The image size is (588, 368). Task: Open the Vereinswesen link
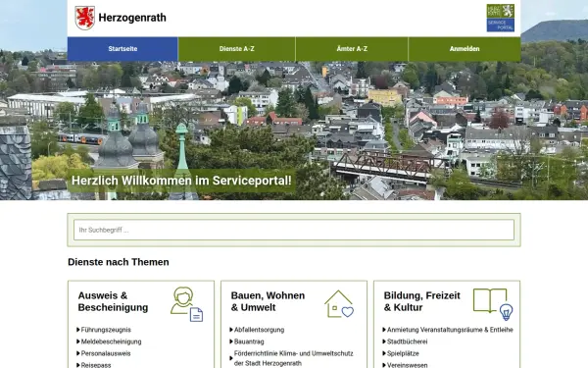(407, 365)
